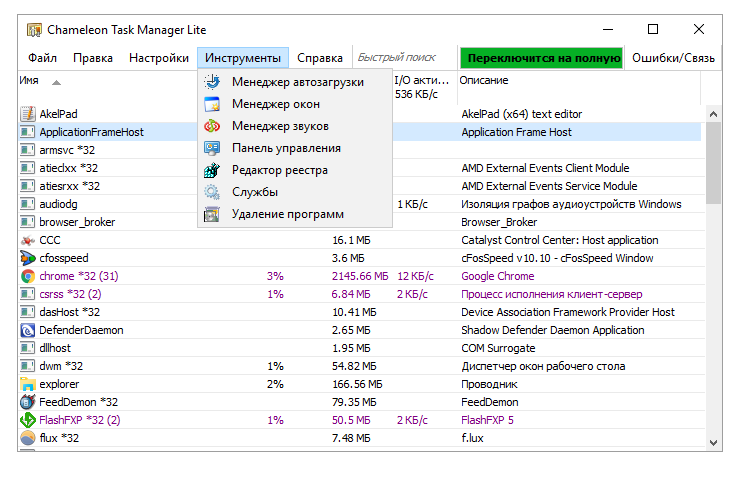The height and width of the screenshot is (480, 746).
Task: Click the FlashFXP green icon
Action: pyautogui.click(x=28, y=420)
